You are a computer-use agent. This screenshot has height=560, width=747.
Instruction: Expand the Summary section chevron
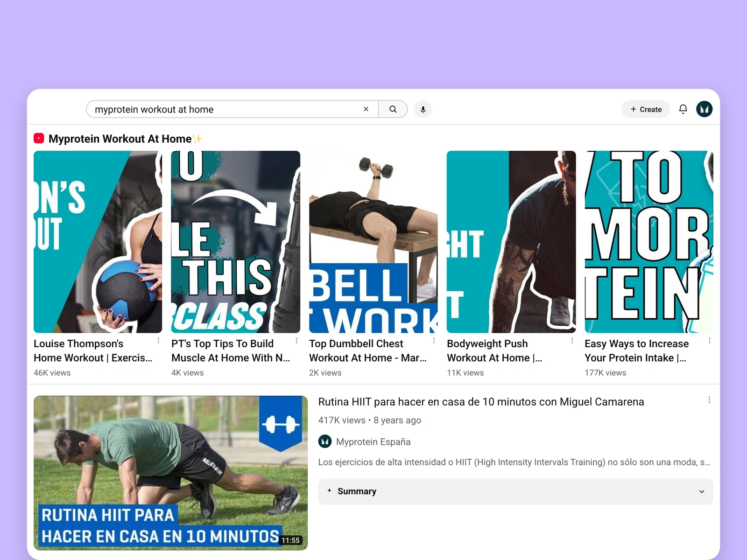coord(702,491)
